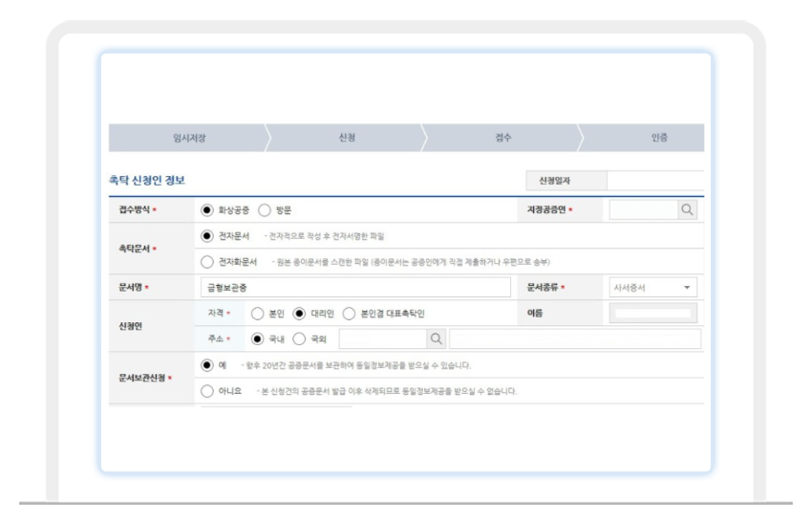Image resolution: width=812 pixels, height=524 pixels.
Task: Switch to the 신청 step
Action: click(346, 138)
